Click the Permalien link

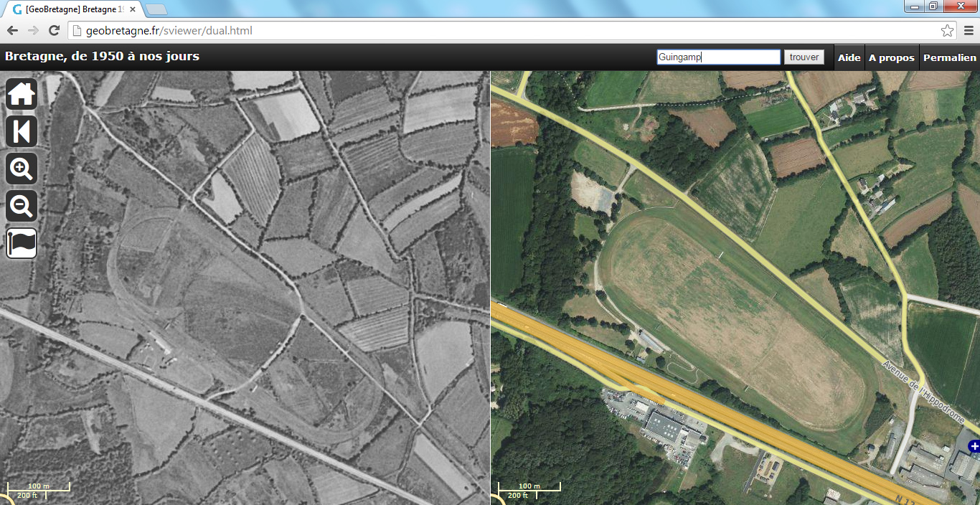tap(949, 57)
